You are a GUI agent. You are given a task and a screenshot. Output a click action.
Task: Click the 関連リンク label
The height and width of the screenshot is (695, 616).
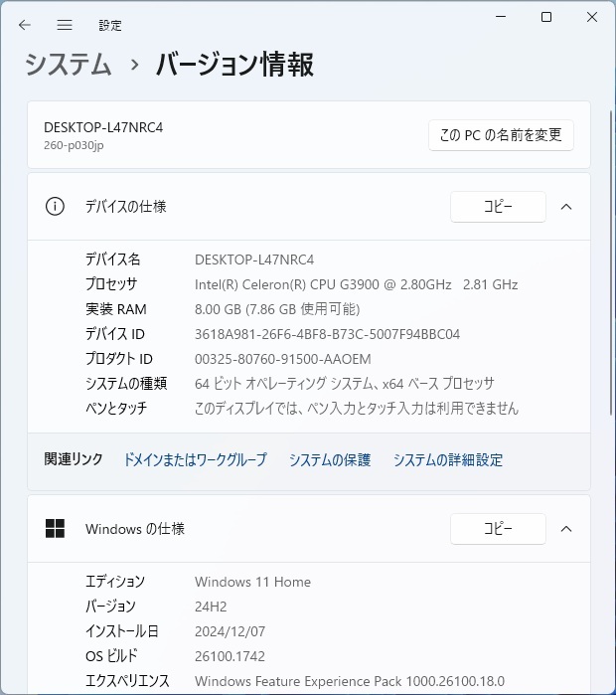pos(74,459)
